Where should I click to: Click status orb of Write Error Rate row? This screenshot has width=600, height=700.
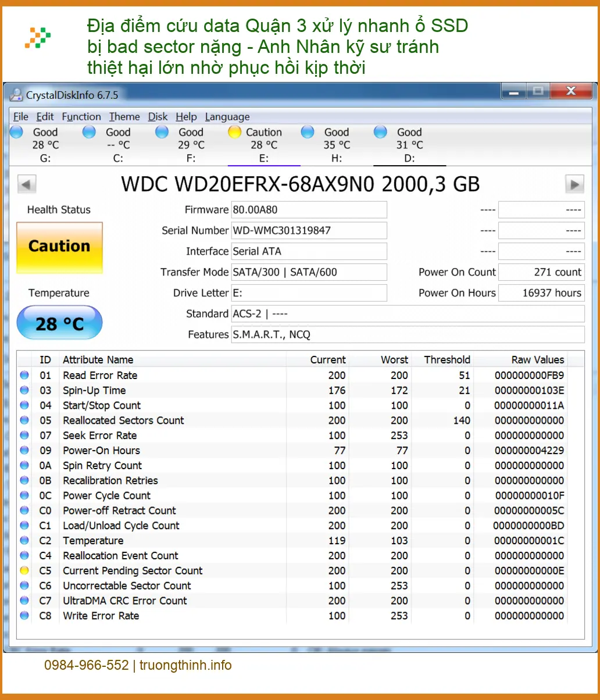pos(24,615)
